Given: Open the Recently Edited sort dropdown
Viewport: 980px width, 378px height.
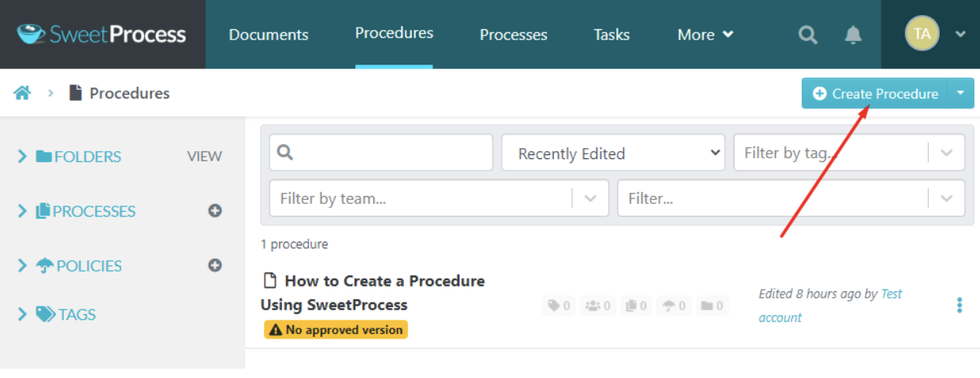Looking at the screenshot, I should tap(613, 154).
